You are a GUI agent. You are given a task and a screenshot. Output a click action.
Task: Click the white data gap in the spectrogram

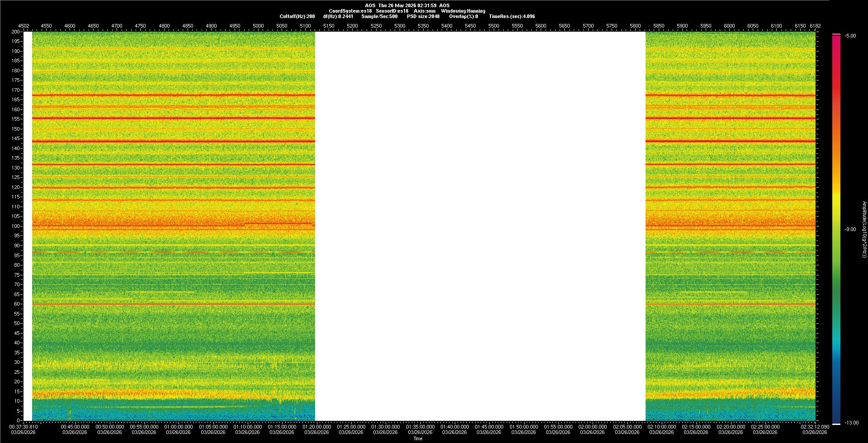480,226
